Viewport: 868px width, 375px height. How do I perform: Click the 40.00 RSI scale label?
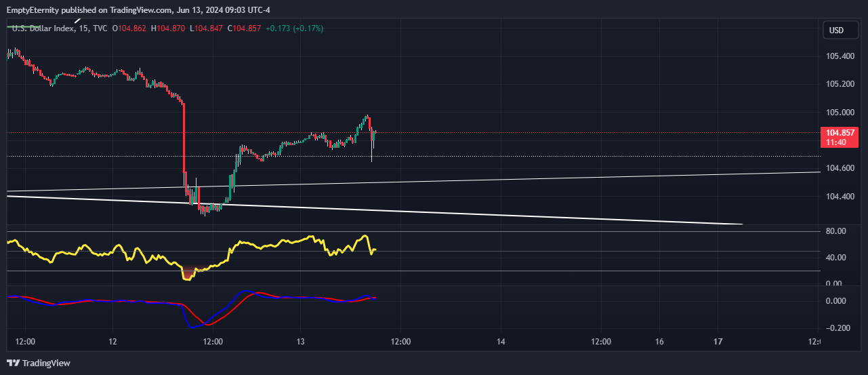click(x=836, y=258)
